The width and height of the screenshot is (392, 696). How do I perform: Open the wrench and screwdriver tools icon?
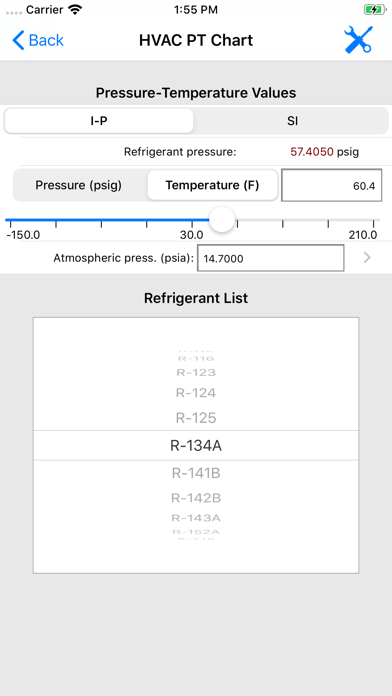pyautogui.click(x=358, y=40)
